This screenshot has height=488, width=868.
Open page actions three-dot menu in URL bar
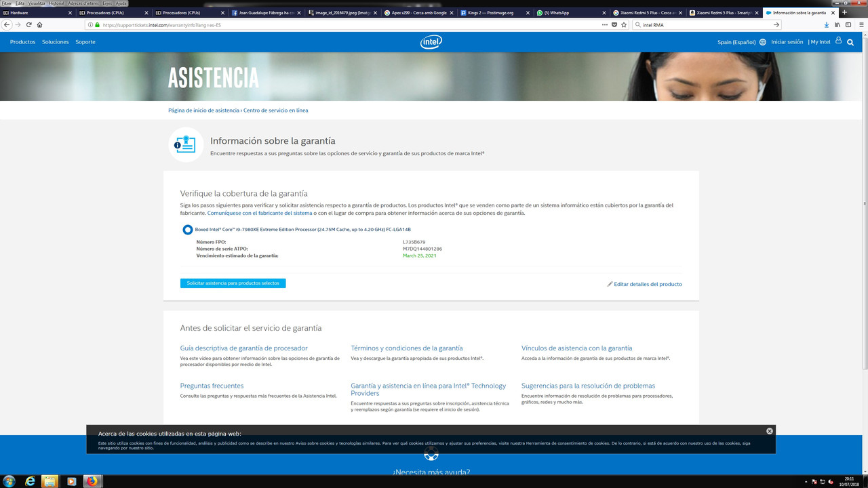605,24
